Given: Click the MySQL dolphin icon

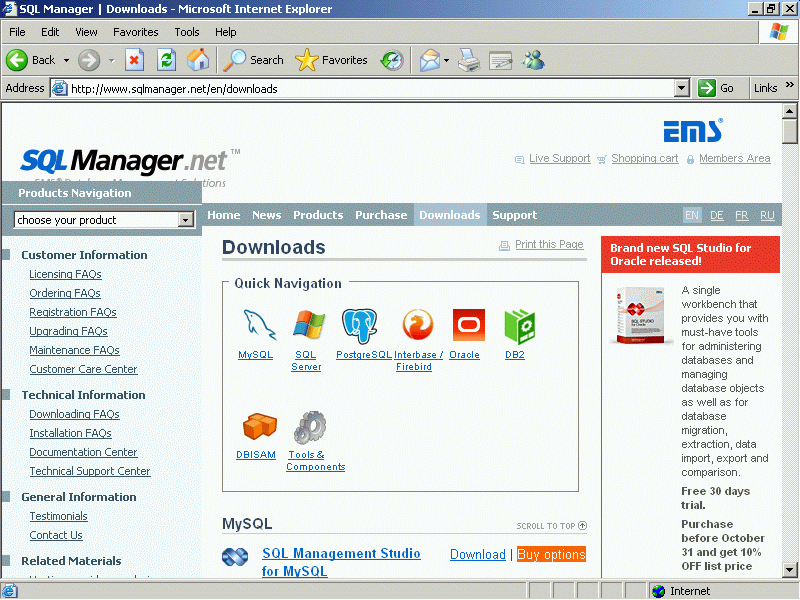Looking at the screenshot, I should (x=260, y=324).
